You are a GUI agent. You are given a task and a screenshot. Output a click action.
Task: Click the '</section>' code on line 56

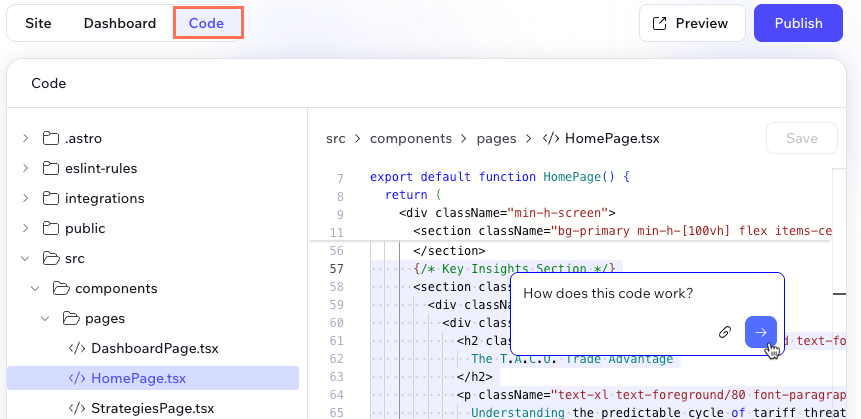[x=449, y=251]
